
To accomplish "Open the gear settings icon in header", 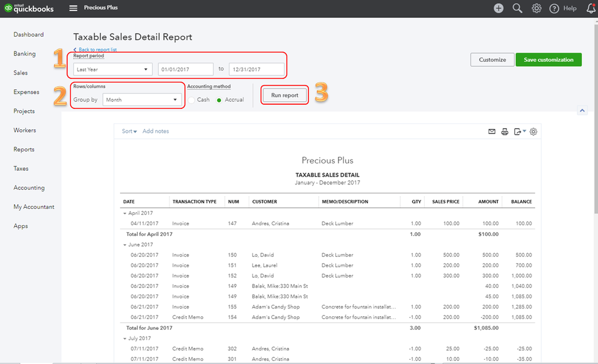I will (x=537, y=8).
